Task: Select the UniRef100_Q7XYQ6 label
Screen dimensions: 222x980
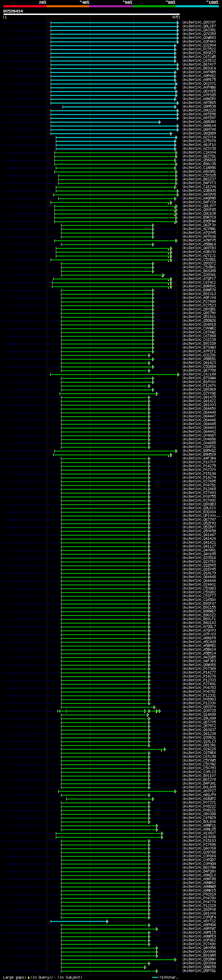Action: pos(199,394)
